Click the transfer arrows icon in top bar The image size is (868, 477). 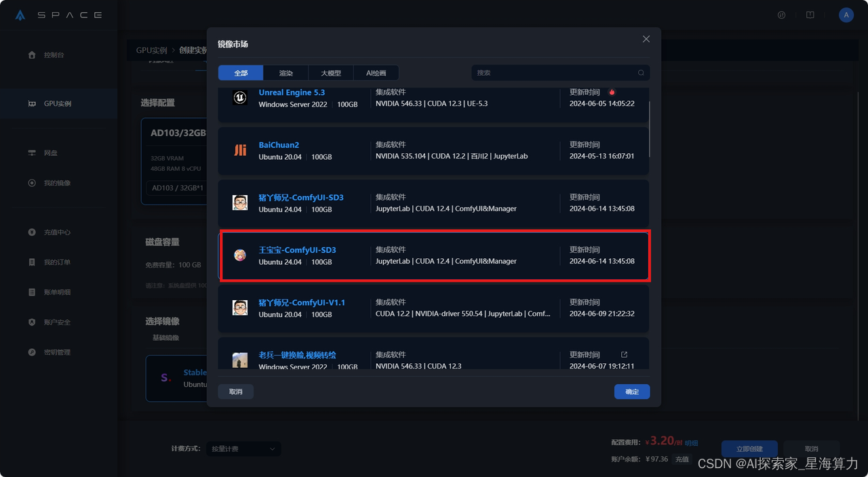tap(782, 15)
